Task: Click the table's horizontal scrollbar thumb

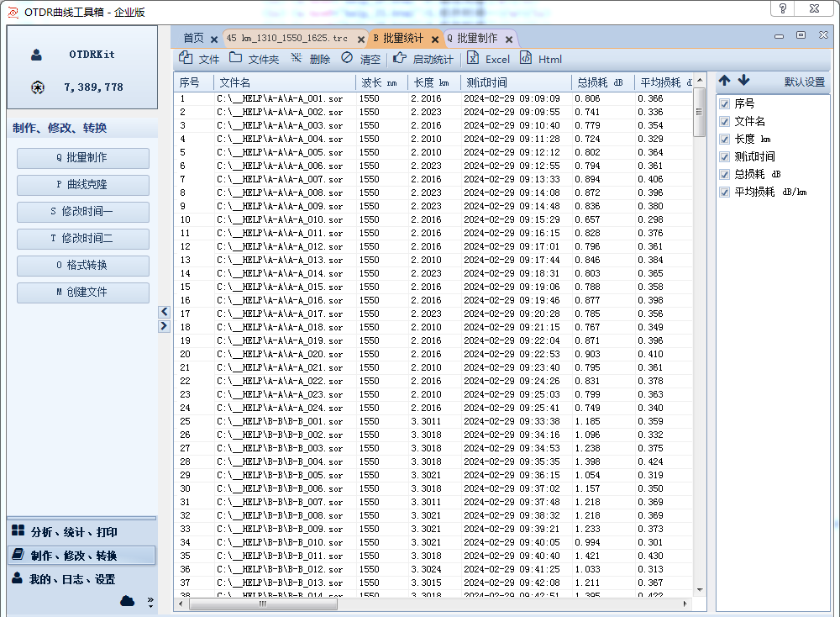Action: pyautogui.click(x=263, y=604)
